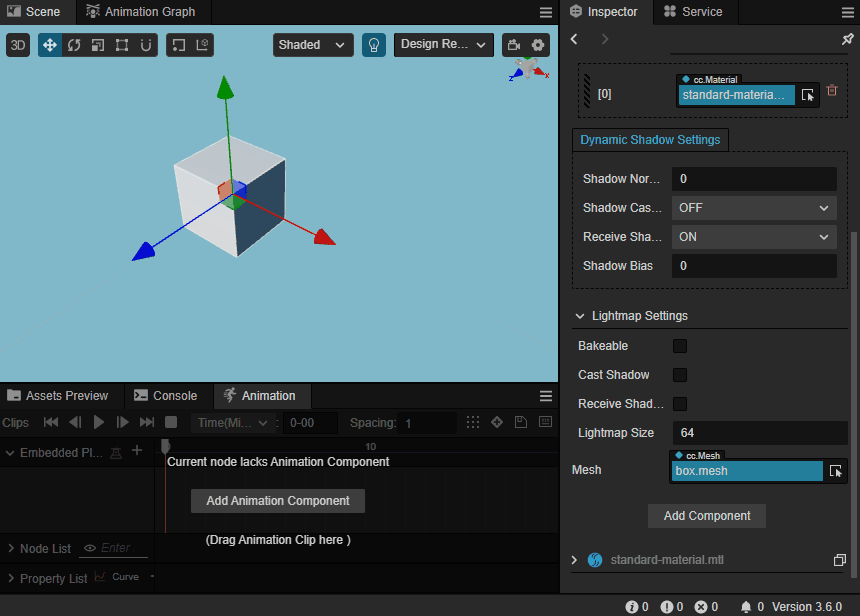Expand the standard-material.mtl section
Screen dimensions: 860x616
click(574, 560)
